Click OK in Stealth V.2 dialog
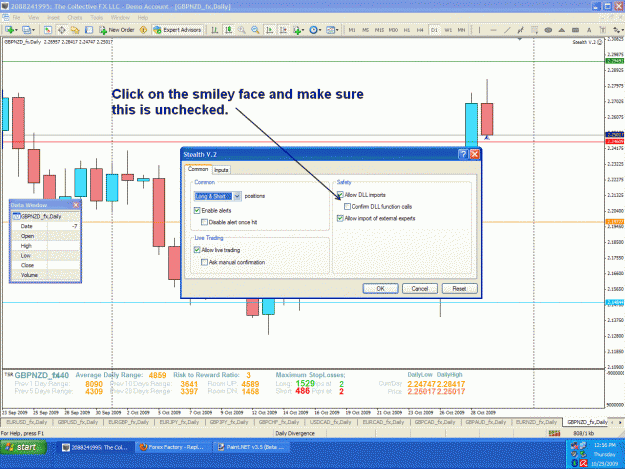This screenshot has height=469, width=625. point(380,288)
